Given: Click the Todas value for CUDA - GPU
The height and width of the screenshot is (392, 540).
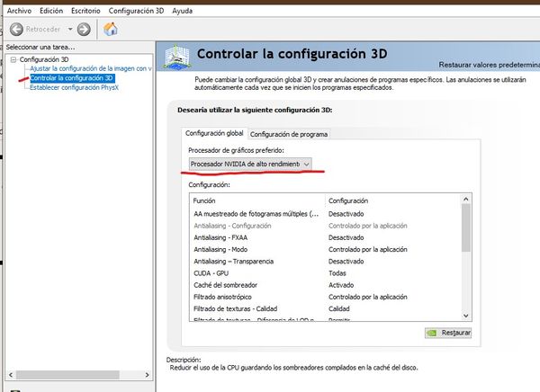Looking at the screenshot, I should point(337,273).
